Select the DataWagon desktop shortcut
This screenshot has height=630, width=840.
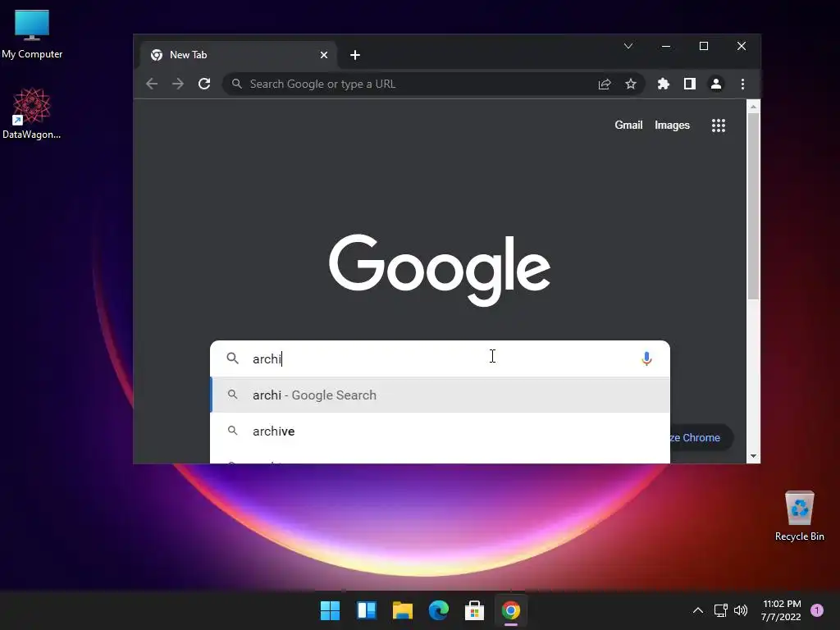click(32, 113)
